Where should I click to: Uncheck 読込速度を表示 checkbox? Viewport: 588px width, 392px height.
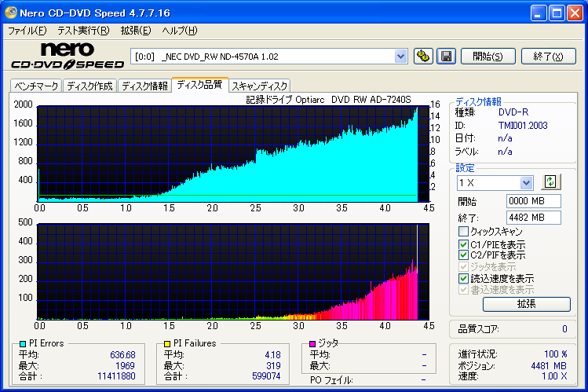(463, 278)
